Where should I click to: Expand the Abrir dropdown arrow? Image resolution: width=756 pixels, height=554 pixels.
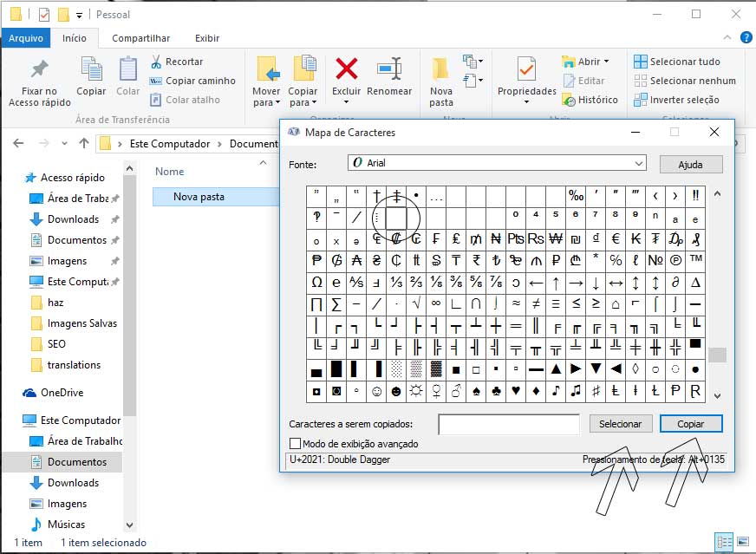coord(607,62)
